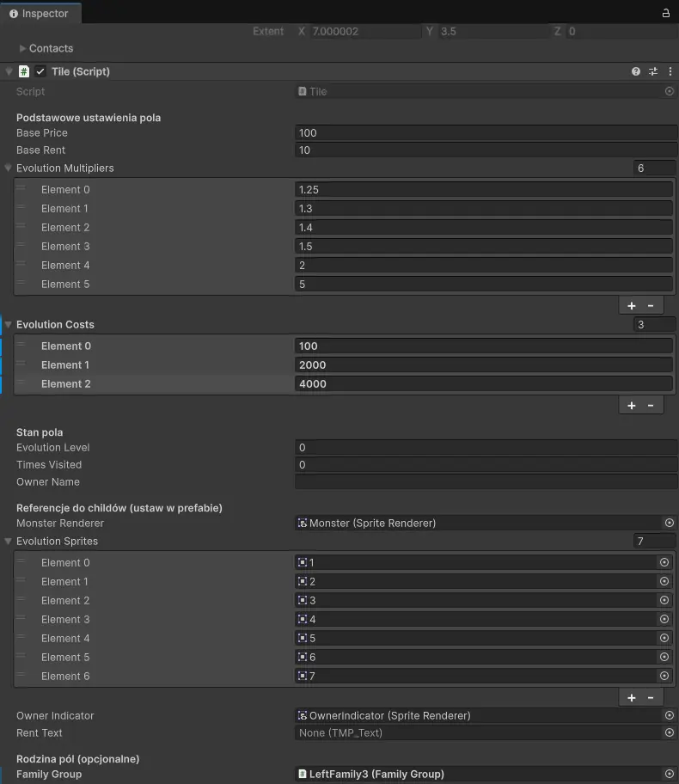Open Tile component three-dot context menu

pos(670,71)
